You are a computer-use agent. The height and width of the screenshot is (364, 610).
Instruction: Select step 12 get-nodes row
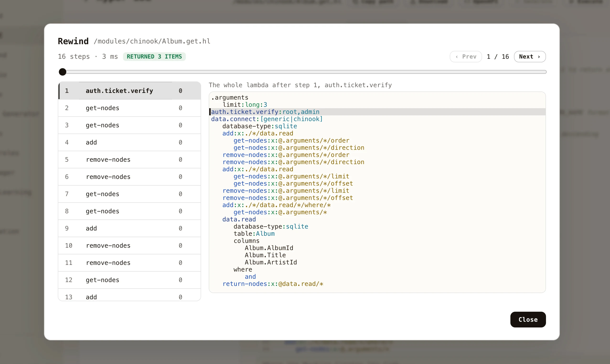tap(129, 280)
